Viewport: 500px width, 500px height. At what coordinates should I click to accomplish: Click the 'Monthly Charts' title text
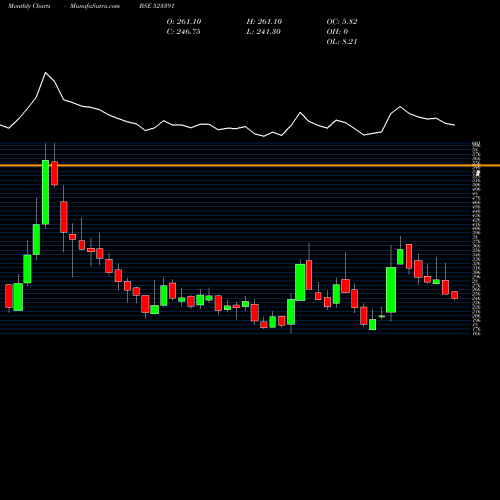click(29, 6)
